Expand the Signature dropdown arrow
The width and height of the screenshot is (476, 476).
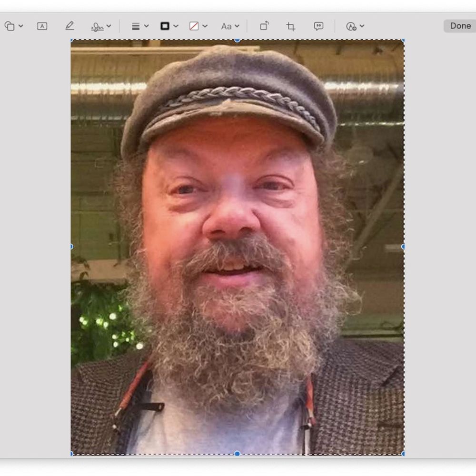click(109, 26)
